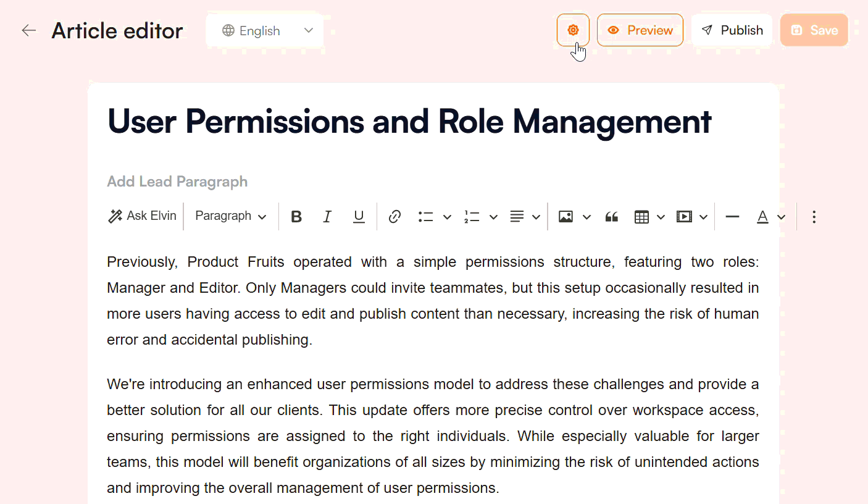Image resolution: width=868 pixels, height=504 pixels.
Task: Click the font color A icon
Action: [763, 217]
